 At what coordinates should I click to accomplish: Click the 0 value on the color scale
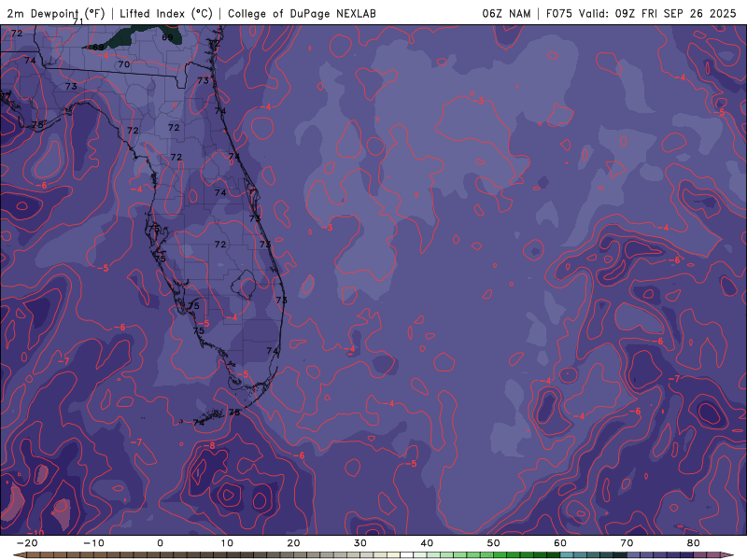point(160,543)
